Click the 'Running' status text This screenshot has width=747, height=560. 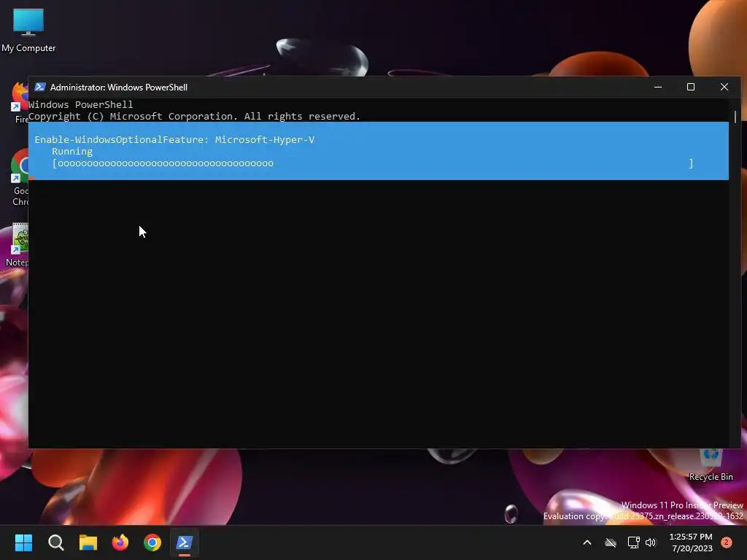[72, 152]
